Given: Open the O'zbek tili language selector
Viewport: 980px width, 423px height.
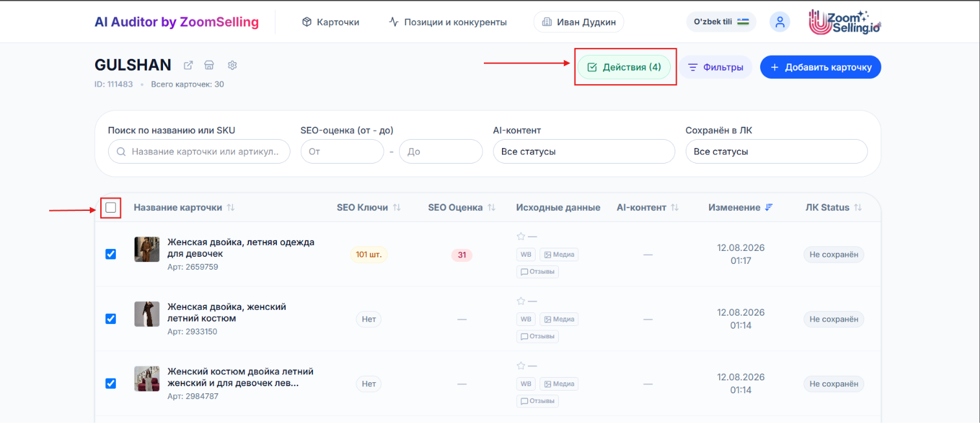Looking at the screenshot, I should click(x=721, y=22).
